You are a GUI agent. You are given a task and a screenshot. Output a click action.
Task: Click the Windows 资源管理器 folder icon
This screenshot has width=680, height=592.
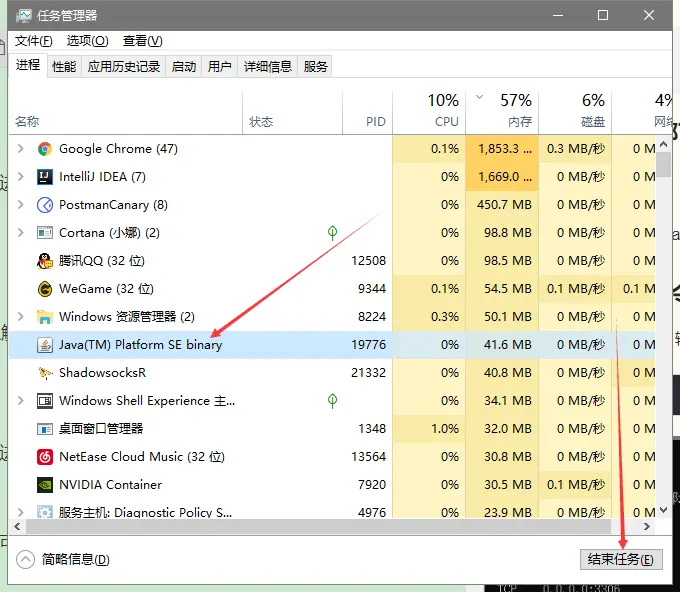click(45, 317)
